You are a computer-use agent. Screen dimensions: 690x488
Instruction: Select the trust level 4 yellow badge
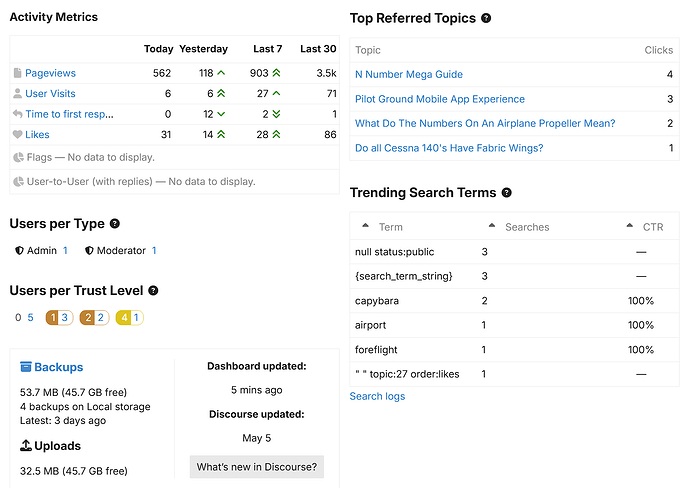130,317
